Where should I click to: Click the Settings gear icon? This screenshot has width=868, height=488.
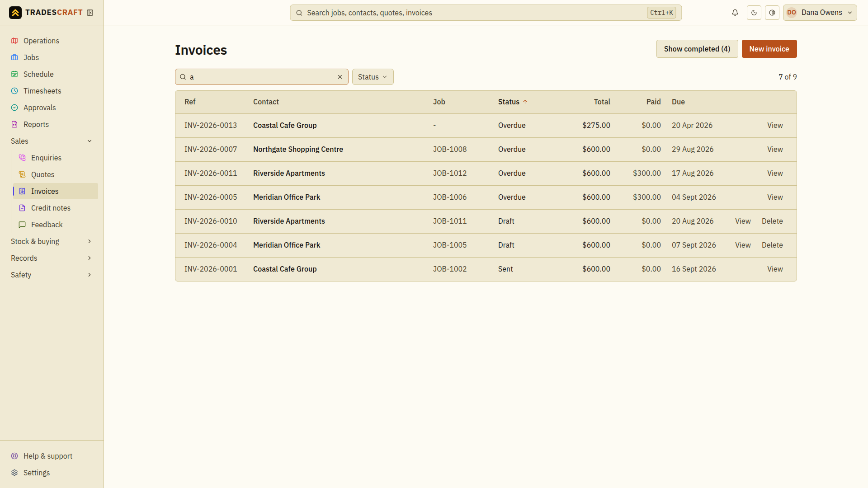pos(14,473)
